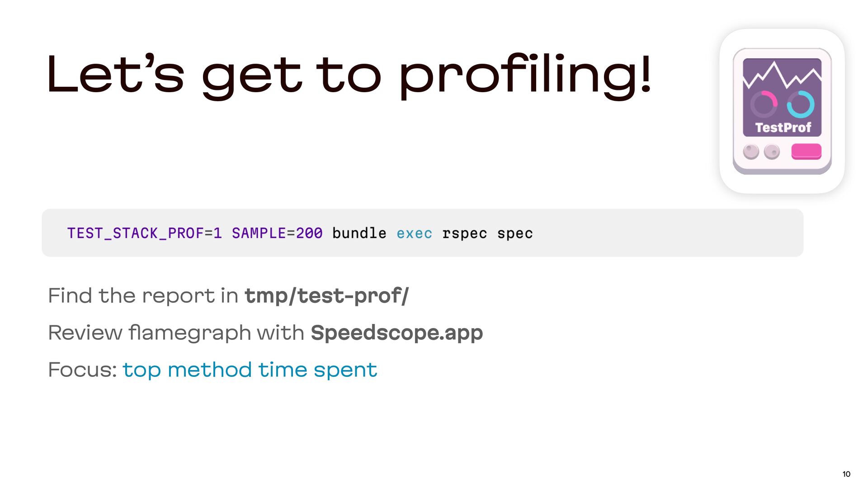Screen dimensions: 868x488
Task: Click the Review flamegraph with text
Action: tap(176, 333)
